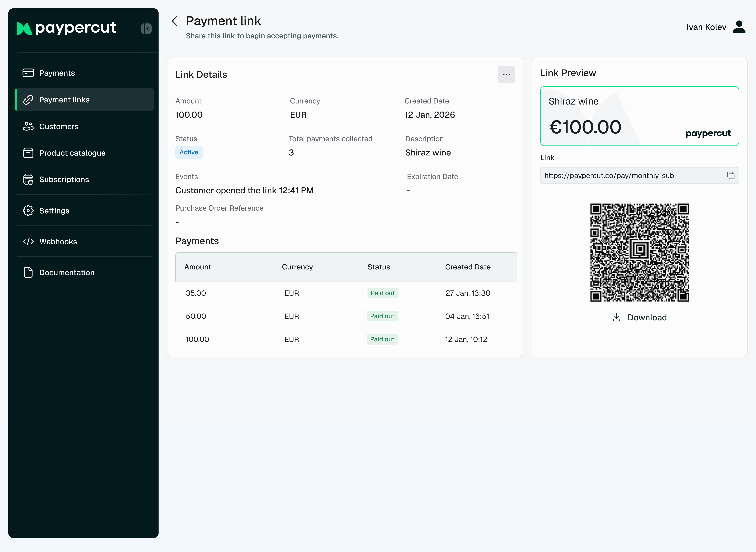Click the Payment link page title
This screenshot has height=552, width=756.
tap(223, 21)
